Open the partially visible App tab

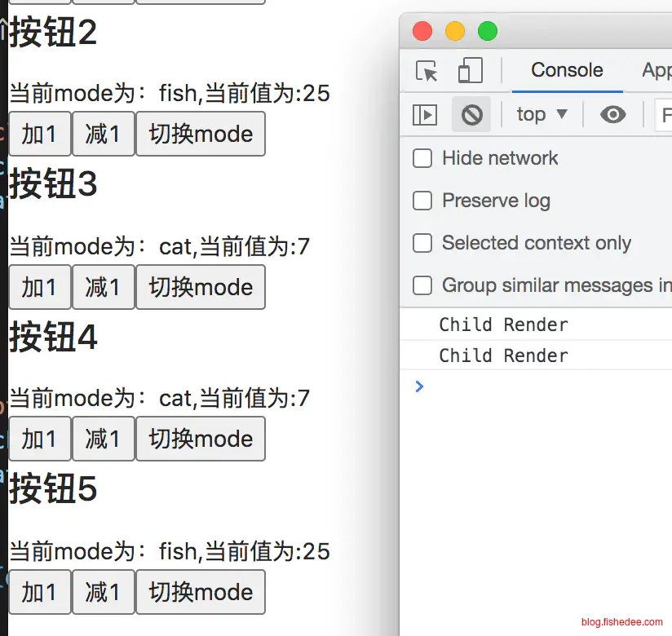657,70
